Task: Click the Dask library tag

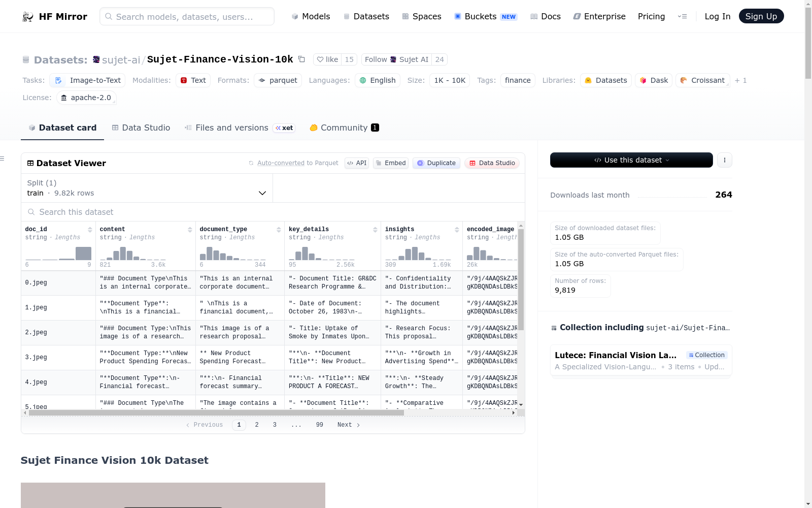Action: [x=654, y=80]
